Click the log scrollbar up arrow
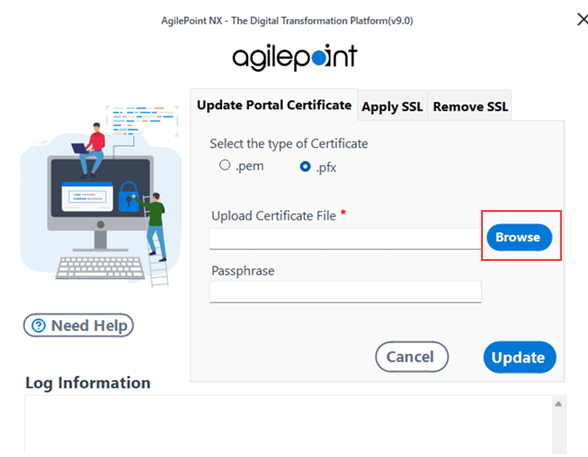 [x=558, y=404]
